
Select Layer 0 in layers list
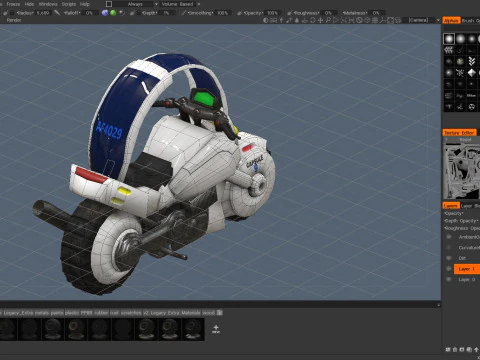coord(467,279)
